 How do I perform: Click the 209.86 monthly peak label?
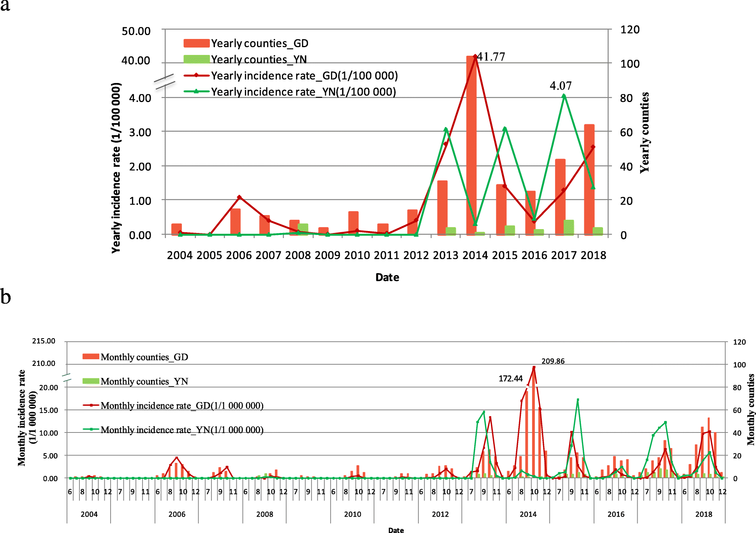point(553,361)
